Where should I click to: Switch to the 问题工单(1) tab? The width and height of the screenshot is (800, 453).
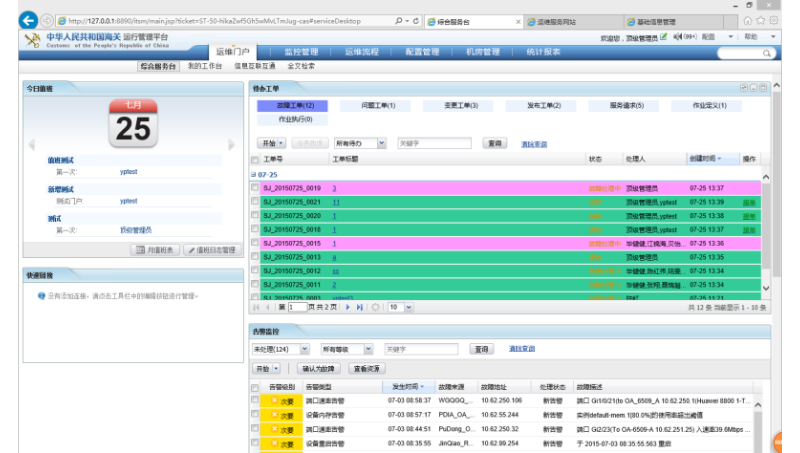(x=378, y=106)
